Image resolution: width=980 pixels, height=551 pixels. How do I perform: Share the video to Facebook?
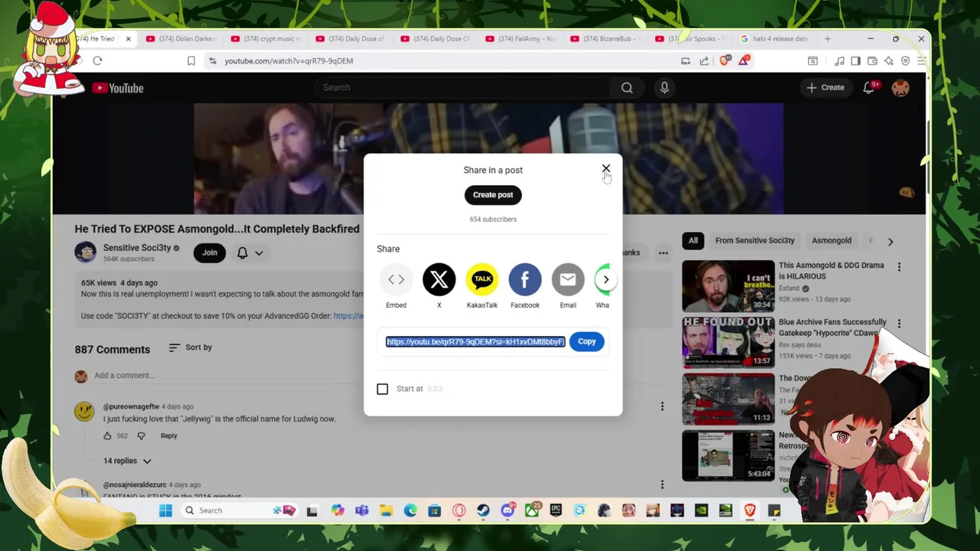click(x=525, y=280)
